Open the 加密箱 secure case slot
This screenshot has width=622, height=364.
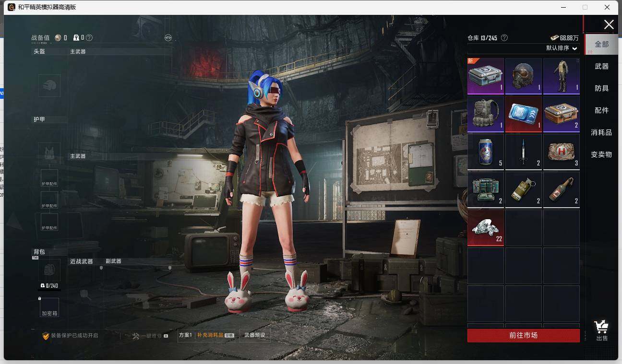click(49, 307)
